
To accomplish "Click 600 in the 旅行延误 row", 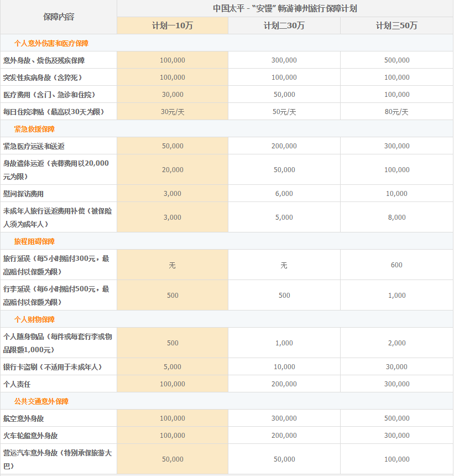I will (396, 265).
